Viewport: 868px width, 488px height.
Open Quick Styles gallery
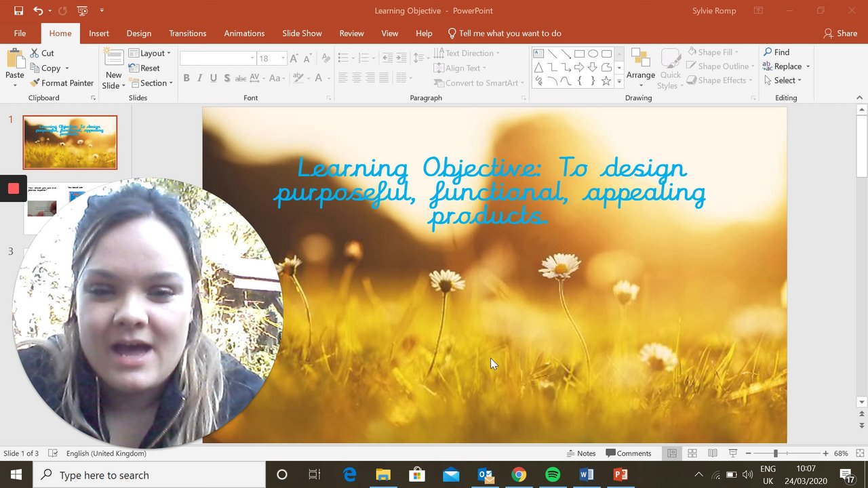click(671, 68)
